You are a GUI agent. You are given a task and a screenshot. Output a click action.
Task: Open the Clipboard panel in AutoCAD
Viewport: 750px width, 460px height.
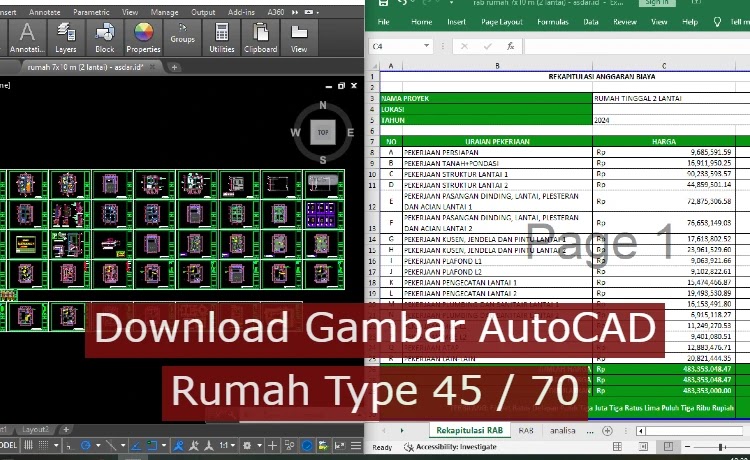261,37
